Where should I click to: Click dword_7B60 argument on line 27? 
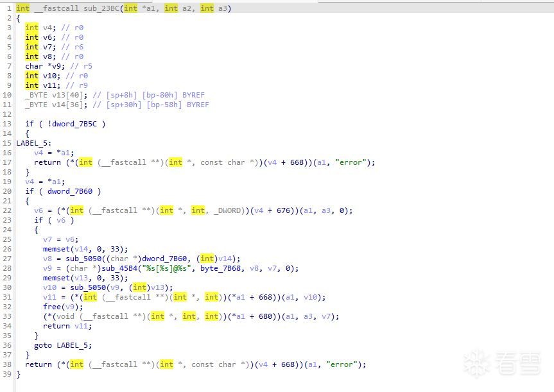(x=164, y=259)
